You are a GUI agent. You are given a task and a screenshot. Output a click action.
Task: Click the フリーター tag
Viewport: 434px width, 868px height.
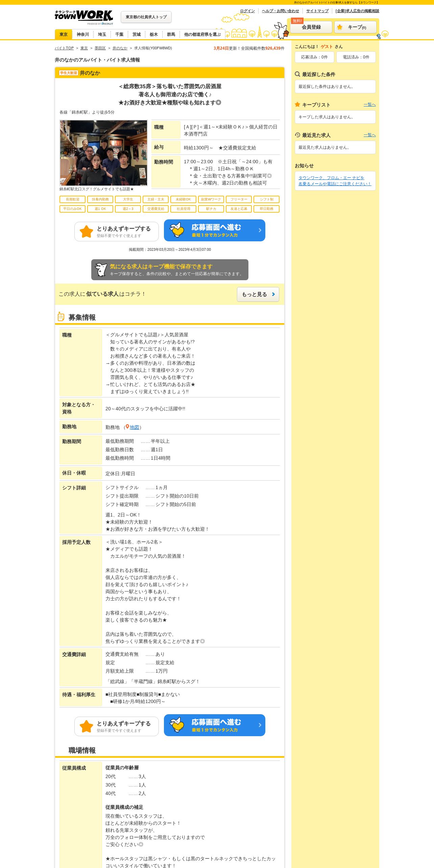239,199
